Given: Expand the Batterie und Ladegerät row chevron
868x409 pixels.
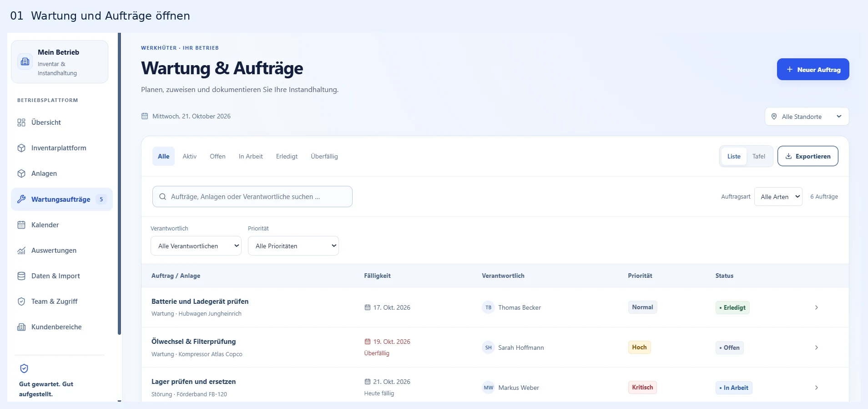Looking at the screenshot, I should pyautogui.click(x=817, y=307).
